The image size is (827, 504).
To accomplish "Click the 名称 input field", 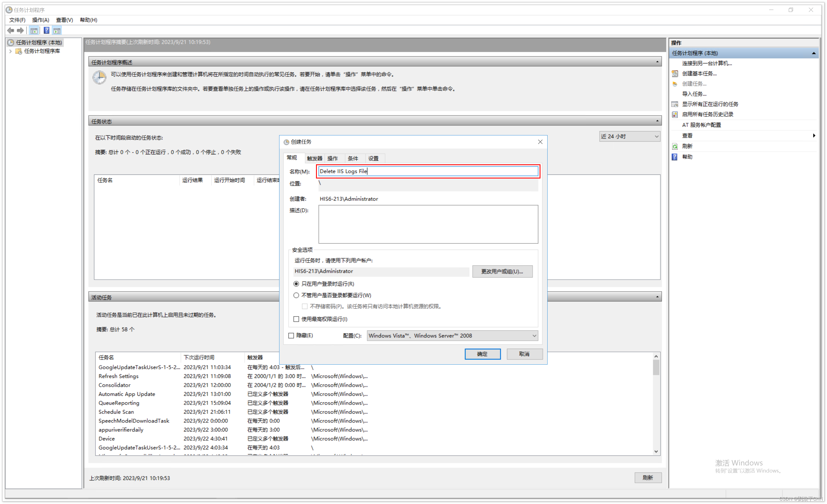I will coord(428,171).
